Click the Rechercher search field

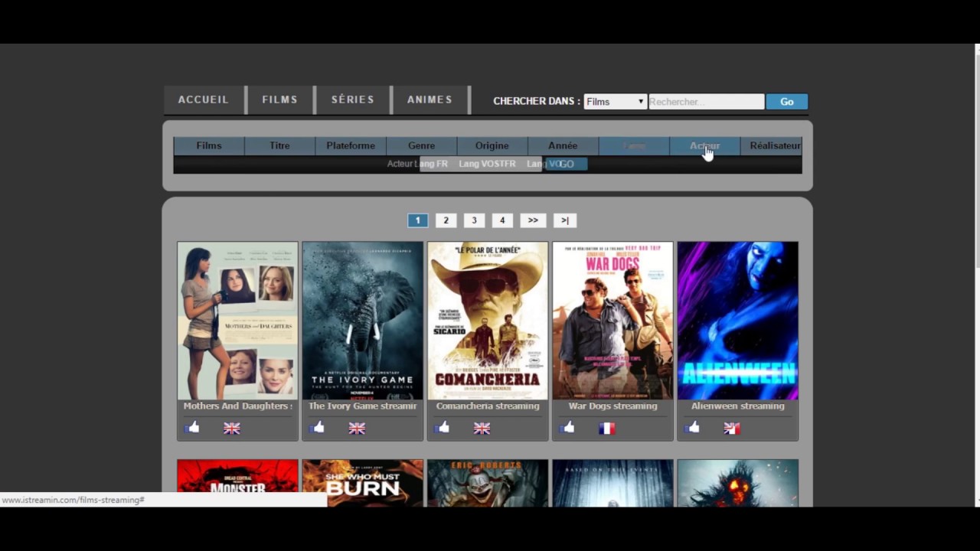[x=706, y=102]
